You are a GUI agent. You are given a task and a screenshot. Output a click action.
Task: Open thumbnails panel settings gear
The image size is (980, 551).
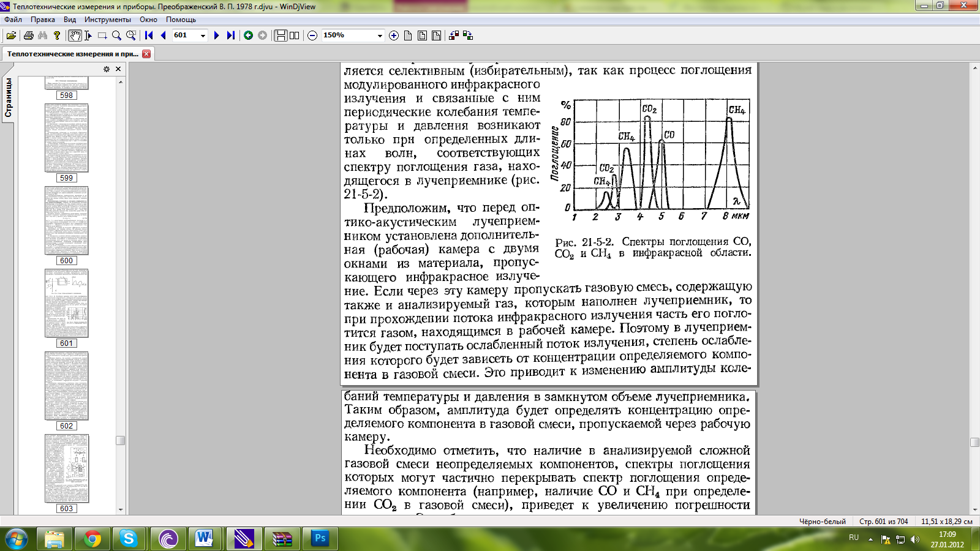[107, 69]
